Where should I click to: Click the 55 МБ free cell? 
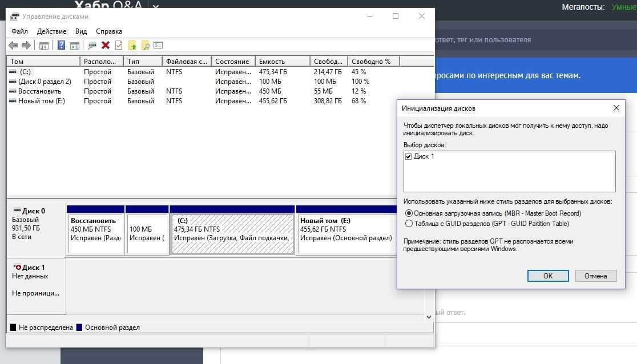[323, 91]
